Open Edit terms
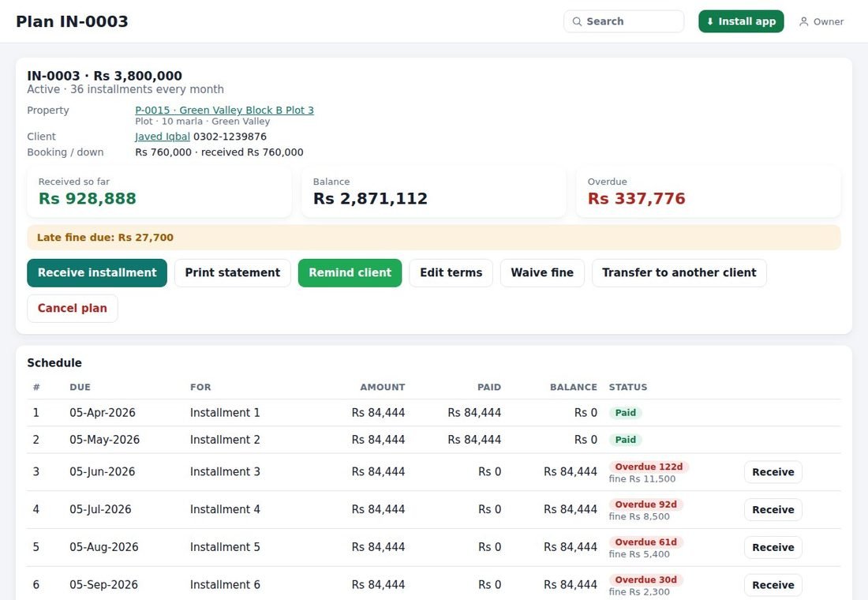 (451, 272)
